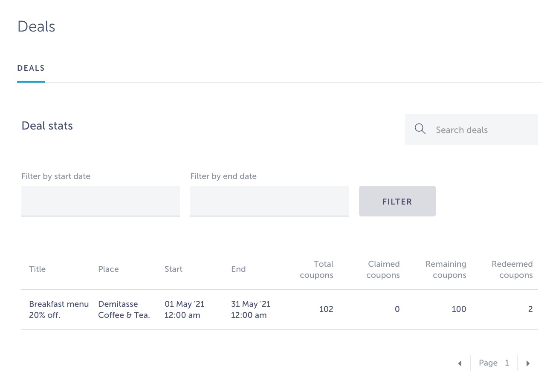Sort by the End column header

click(238, 269)
